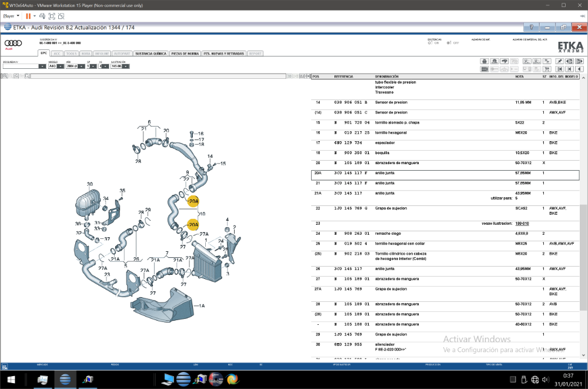Image resolution: width=588 pixels, height=389 pixels.
Task: Select the 'remache ciego' row at position 24
Action: (445, 234)
